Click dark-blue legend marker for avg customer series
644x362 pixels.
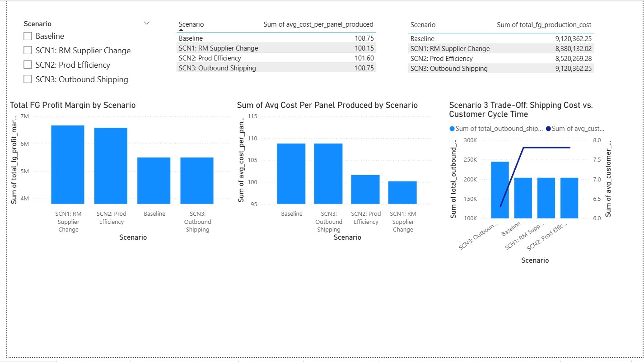coord(548,129)
